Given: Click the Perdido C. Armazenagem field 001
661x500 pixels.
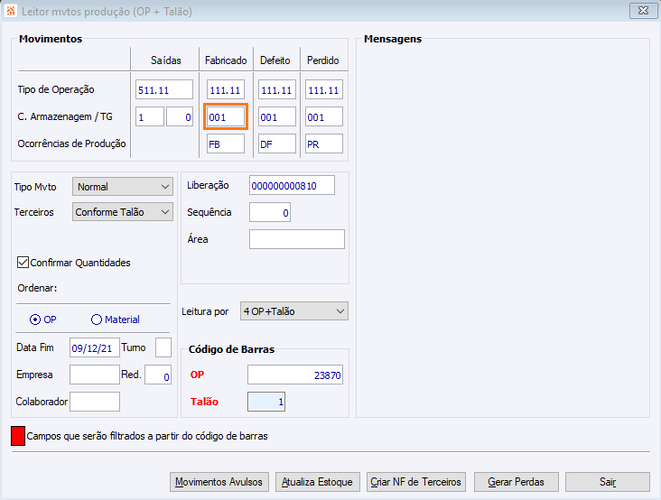Looking at the screenshot, I should [x=324, y=117].
